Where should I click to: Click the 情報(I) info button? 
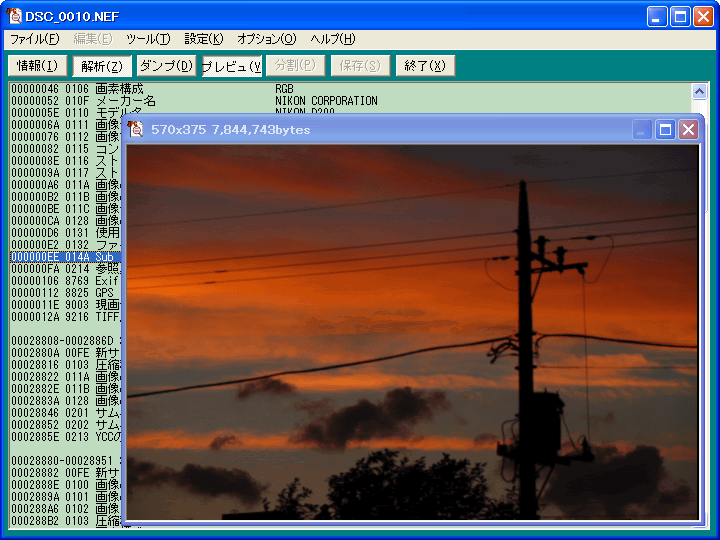(x=38, y=66)
